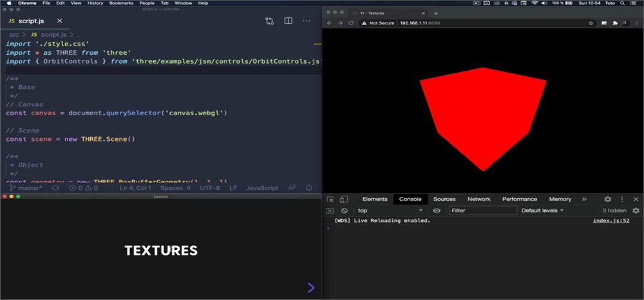Expand more DevTools tabs chevron
The height and width of the screenshot is (300, 644).
(584, 199)
